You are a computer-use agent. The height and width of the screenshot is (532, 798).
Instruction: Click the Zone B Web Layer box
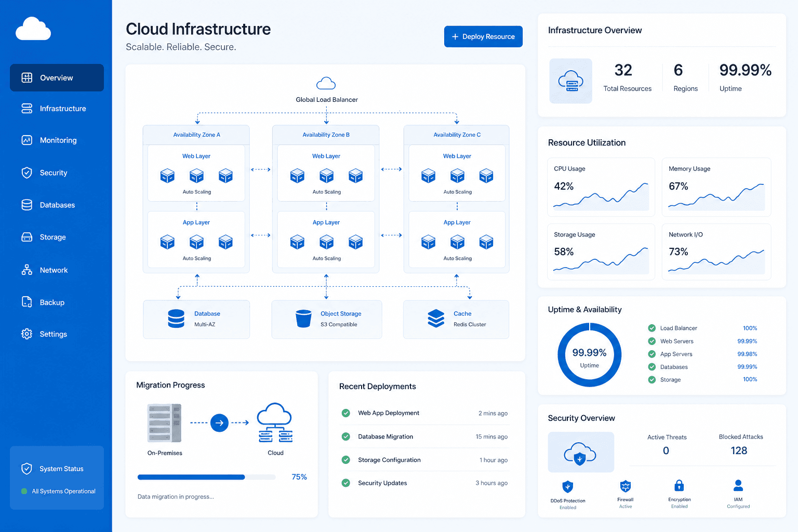click(326, 173)
